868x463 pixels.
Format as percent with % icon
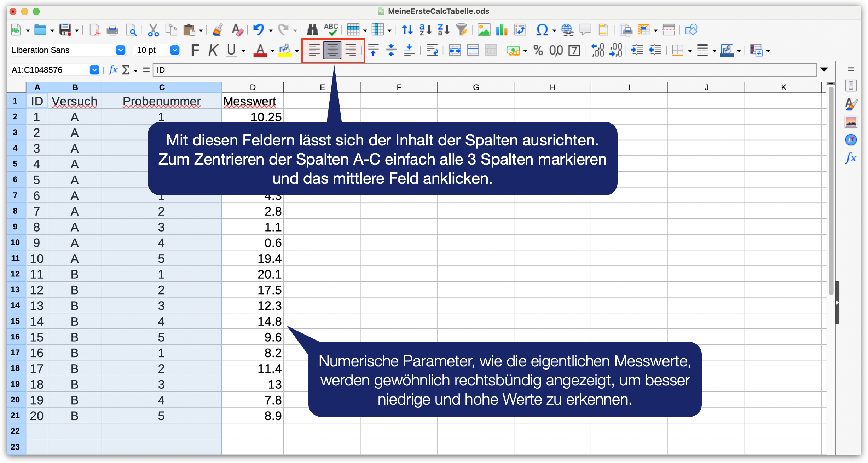[x=538, y=50]
